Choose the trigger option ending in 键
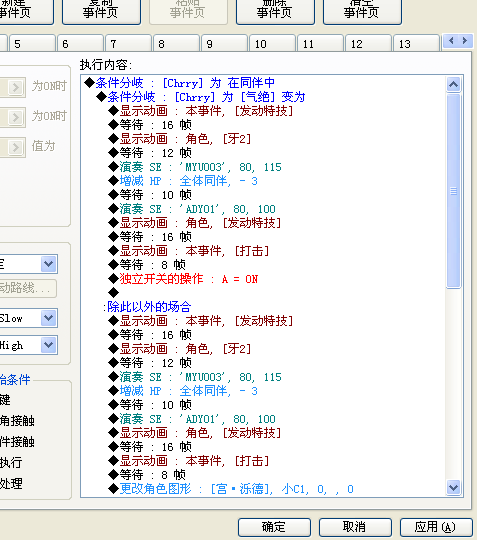 point(5,400)
